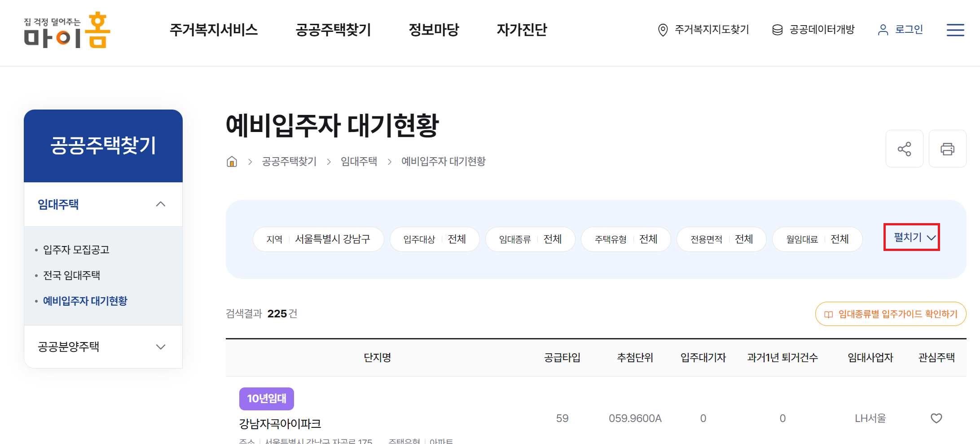Open the 주거복지서비스 menu
This screenshot has width=980, height=444.
214,30
